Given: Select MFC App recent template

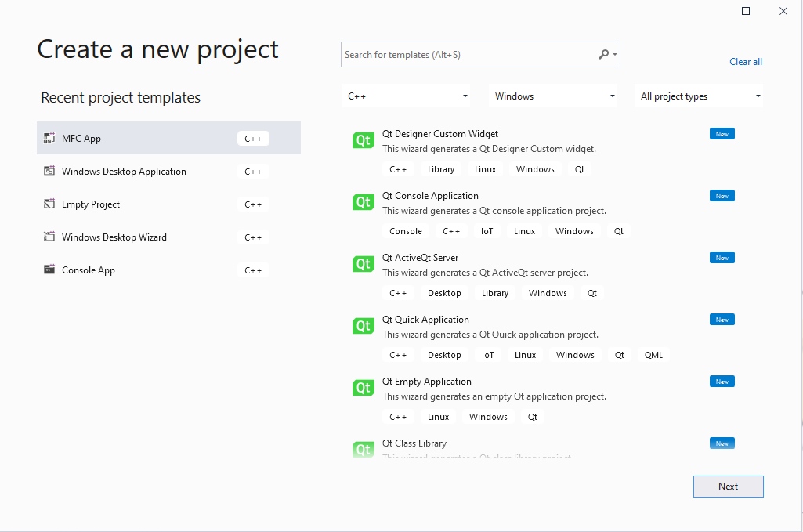Looking at the screenshot, I should (x=168, y=138).
